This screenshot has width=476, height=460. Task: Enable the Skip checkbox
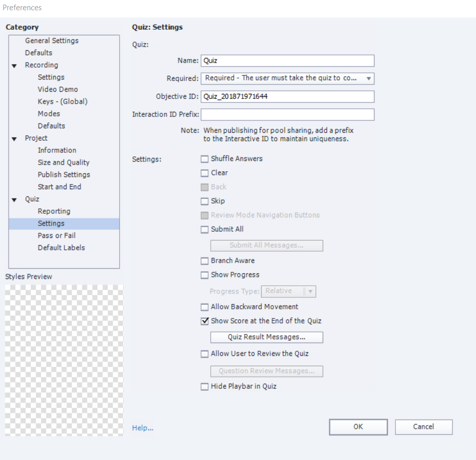205,201
